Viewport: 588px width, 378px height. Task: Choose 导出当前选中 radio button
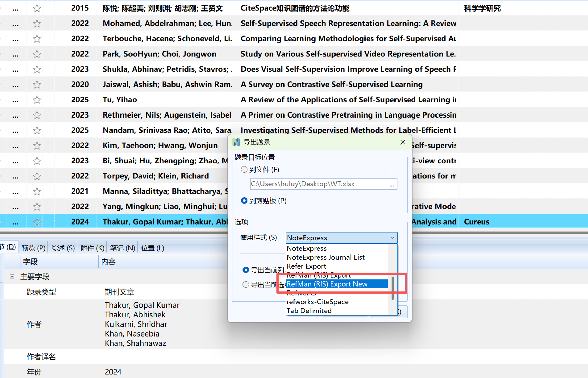(246, 285)
